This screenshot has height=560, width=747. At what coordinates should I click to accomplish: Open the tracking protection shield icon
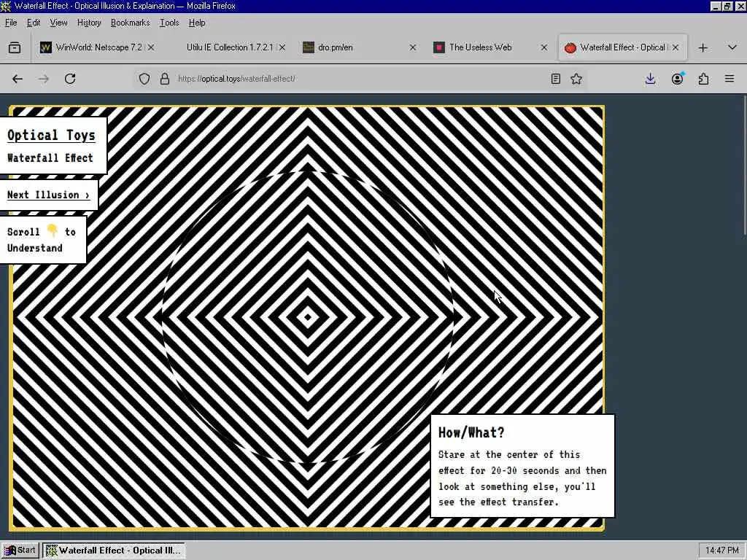(x=144, y=79)
